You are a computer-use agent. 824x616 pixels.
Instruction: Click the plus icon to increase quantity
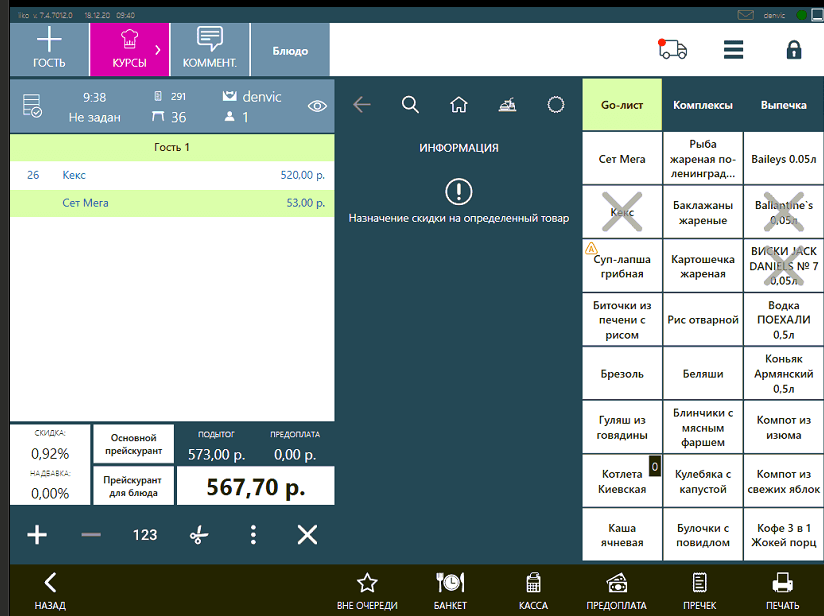[37, 535]
